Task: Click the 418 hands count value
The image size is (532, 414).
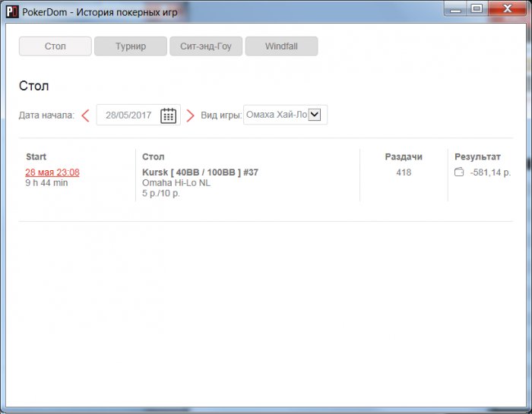Action: (x=404, y=172)
